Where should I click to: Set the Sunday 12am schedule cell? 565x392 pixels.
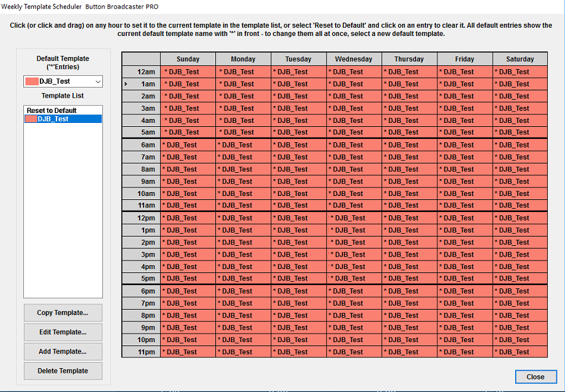[x=187, y=72]
